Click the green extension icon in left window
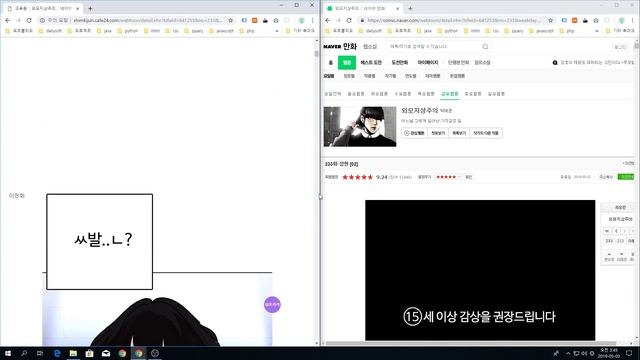This screenshot has width=640, height=360. (302, 20)
